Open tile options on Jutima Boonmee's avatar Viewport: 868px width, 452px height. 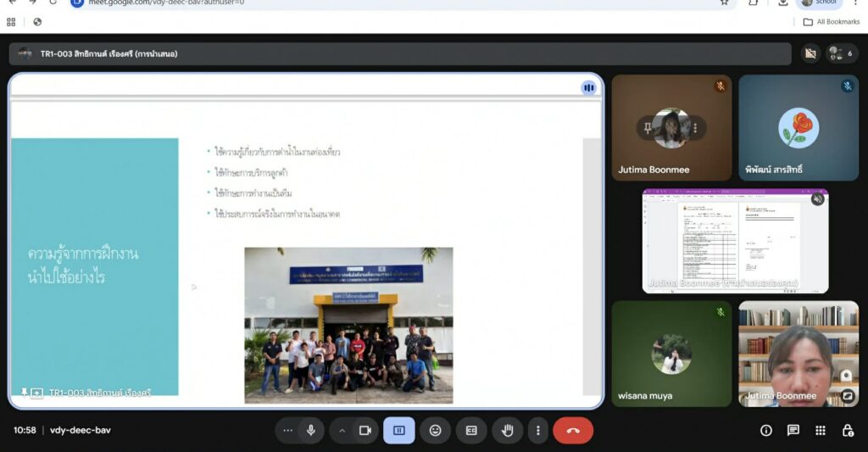tap(695, 128)
